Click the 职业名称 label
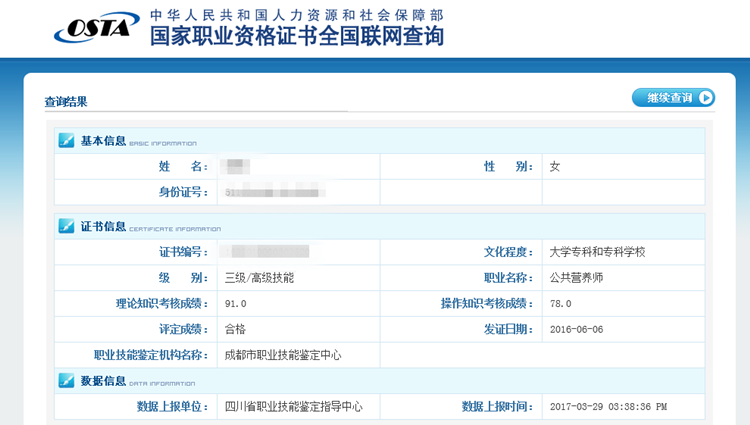The height and width of the screenshot is (425, 750). (508, 278)
